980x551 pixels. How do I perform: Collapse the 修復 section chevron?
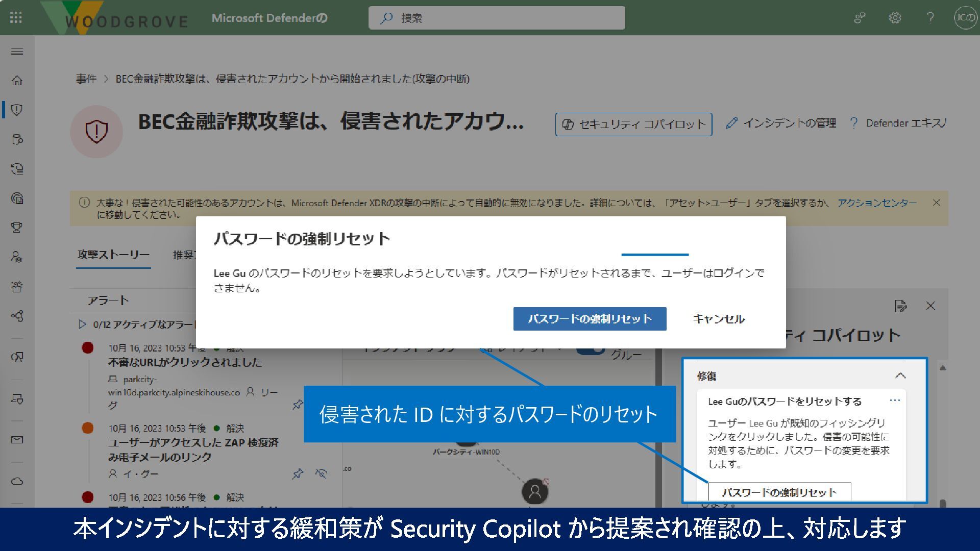click(x=900, y=376)
